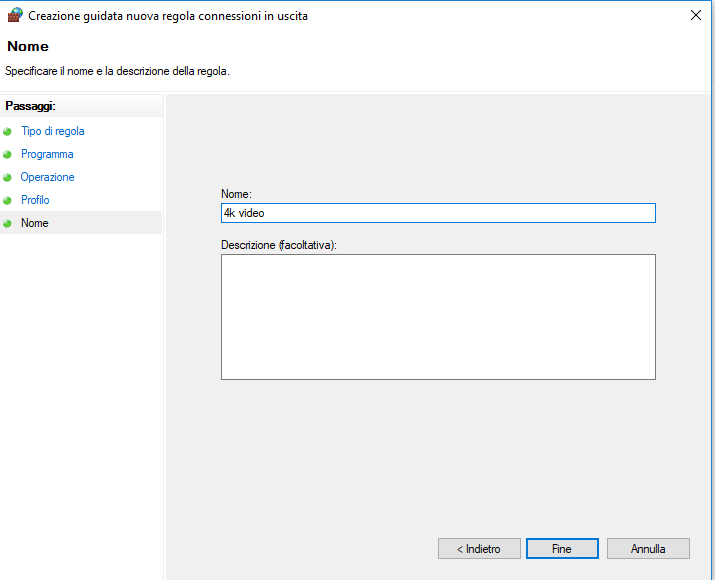Click the Passaggi header in the sidebar
Viewport: 715px width, 580px height.
[x=30, y=105]
